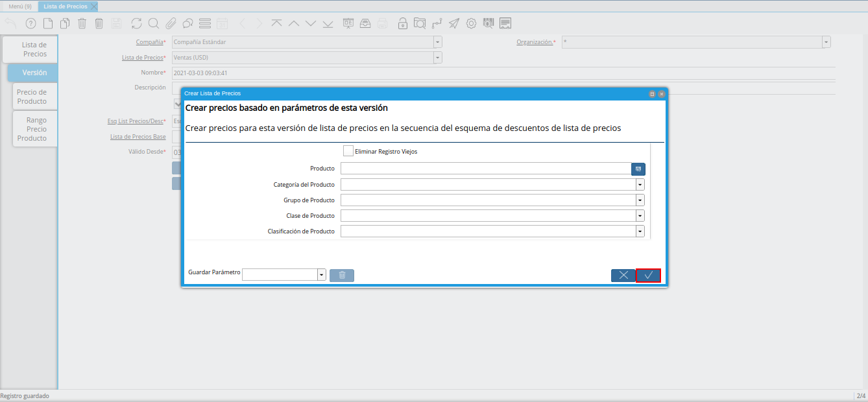Expand the Guardar Parámetro combo box
The image size is (868, 402).
pos(321,275)
